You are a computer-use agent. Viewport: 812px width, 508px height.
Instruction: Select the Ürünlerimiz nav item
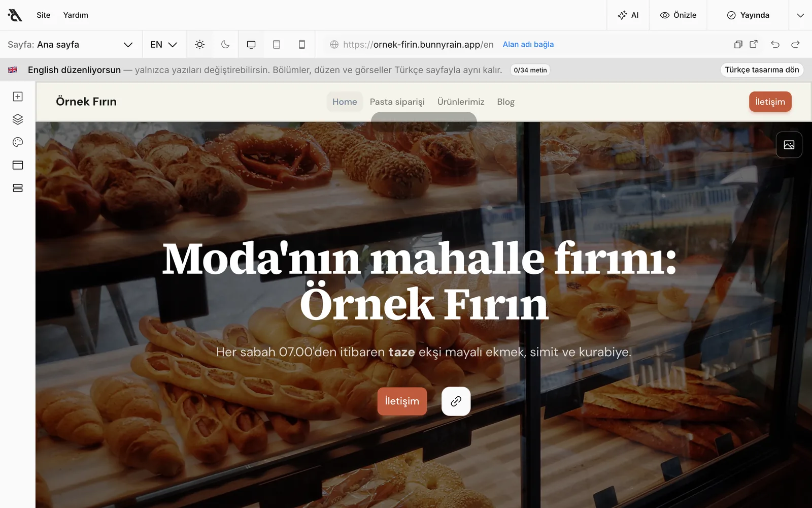[x=461, y=102]
